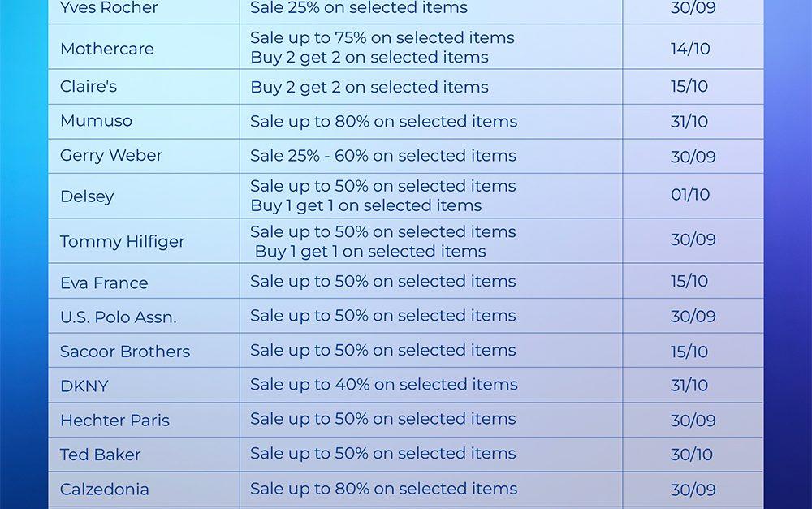Image resolution: width=812 pixels, height=509 pixels.
Task: Click the Tommy Hilfiger brand name
Action: coord(123,241)
